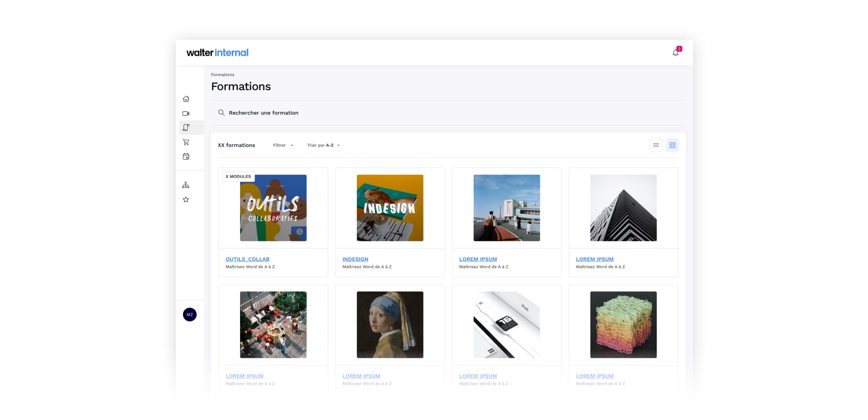Switch to grid view layout
Screen dimensions: 868x420
672,145
